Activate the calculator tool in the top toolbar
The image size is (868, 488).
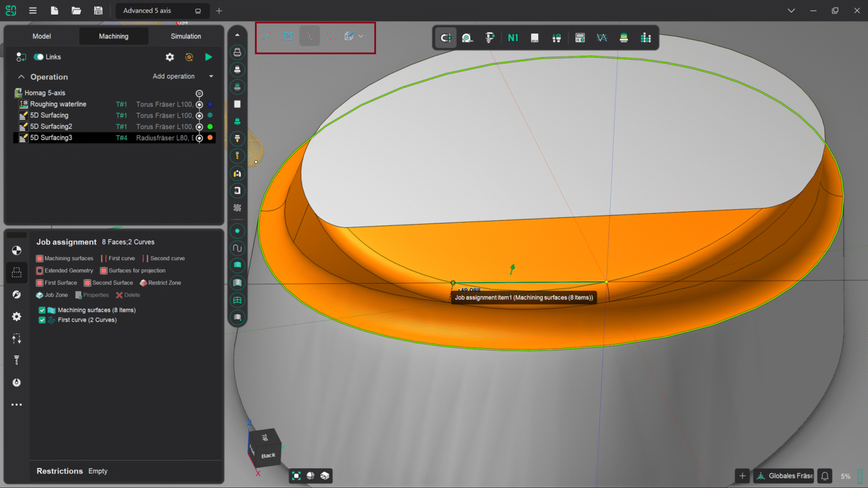[579, 37]
